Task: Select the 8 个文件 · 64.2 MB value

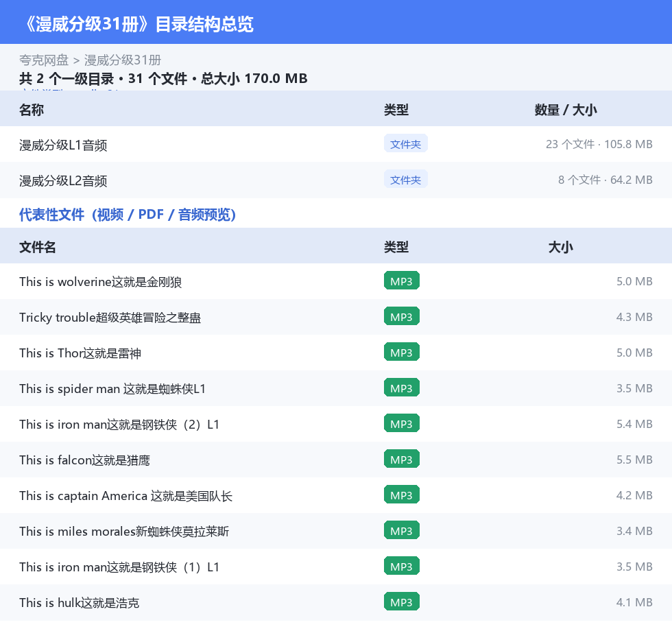Action: pyautogui.click(x=605, y=180)
